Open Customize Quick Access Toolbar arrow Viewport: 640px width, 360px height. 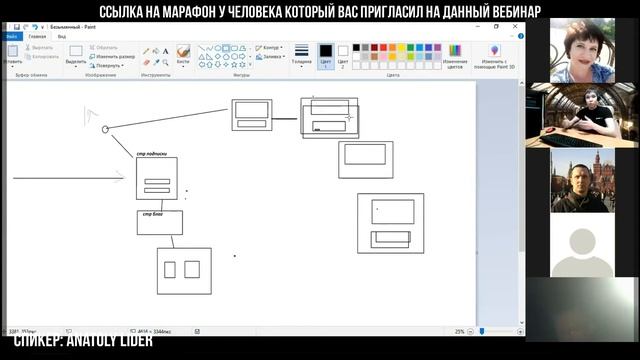[x=42, y=27]
